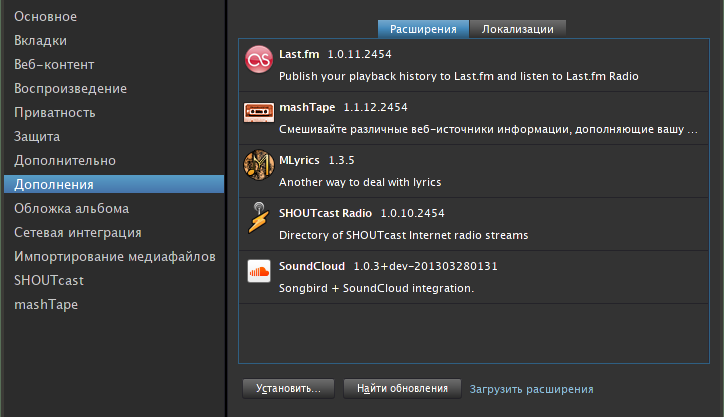This screenshot has height=417, width=724.
Task: Click the mashTape cassette icon
Action: pos(259,112)
